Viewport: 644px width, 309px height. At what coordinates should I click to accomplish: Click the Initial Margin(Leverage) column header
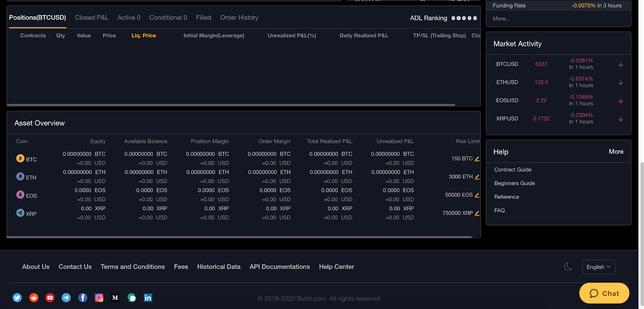tap(214, 35)
